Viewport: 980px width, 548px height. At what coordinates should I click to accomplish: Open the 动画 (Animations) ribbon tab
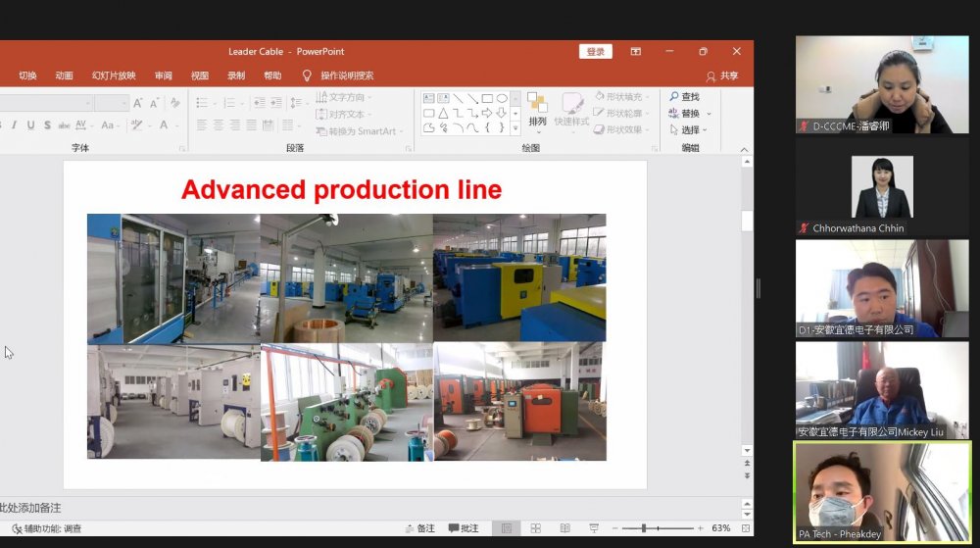[x=65, y=75]
